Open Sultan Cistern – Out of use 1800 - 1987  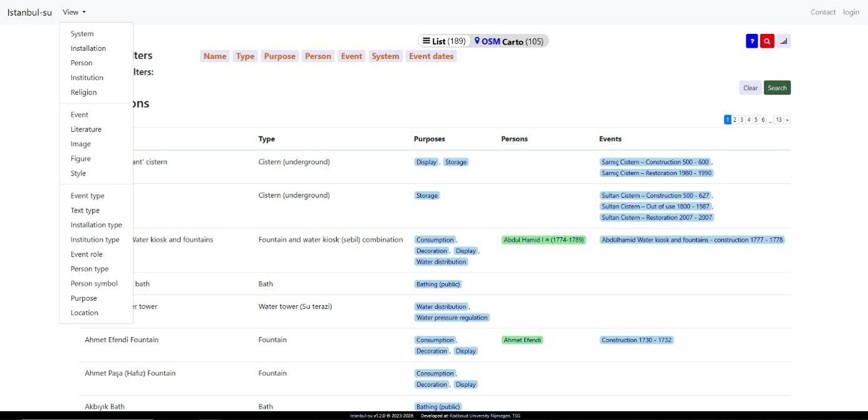tap(656, 206)
